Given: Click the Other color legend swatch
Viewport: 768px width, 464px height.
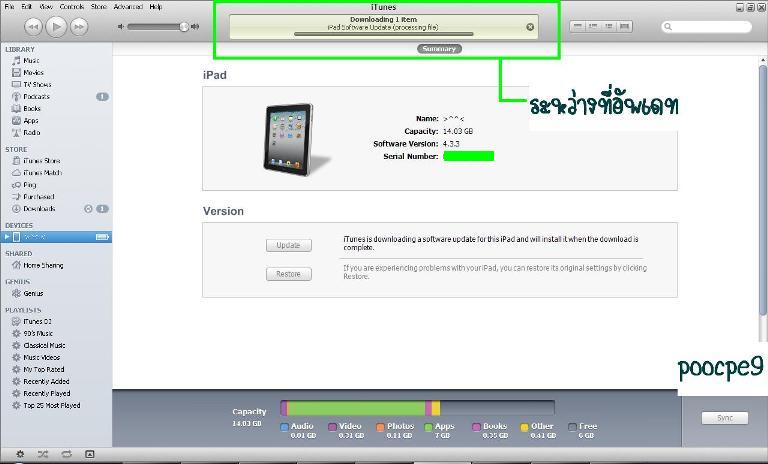Looking at the screenshot, I should [524, 427].
